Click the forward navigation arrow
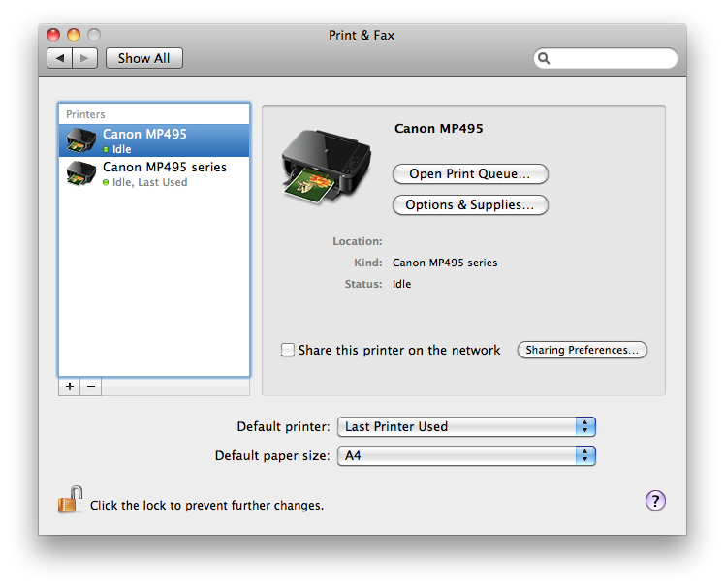Viewport: 725px width, 588px height. [x=84, y=58]
